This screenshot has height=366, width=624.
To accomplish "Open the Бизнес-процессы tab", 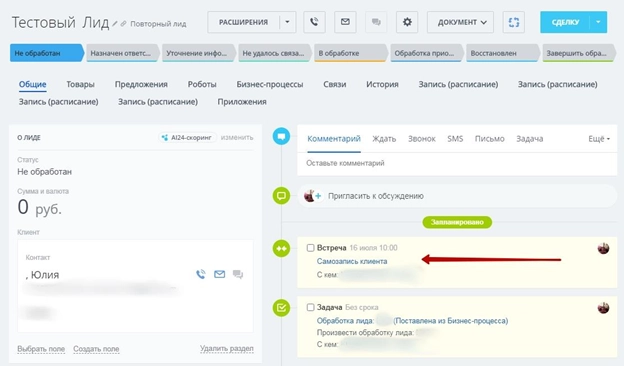I will [270, 84].
